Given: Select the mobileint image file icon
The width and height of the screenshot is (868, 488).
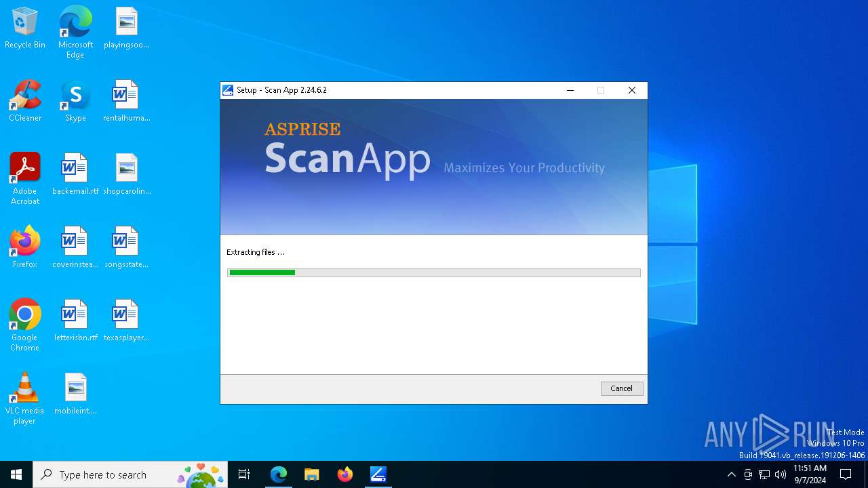Looking at the screenshot, I should point(75,394).
